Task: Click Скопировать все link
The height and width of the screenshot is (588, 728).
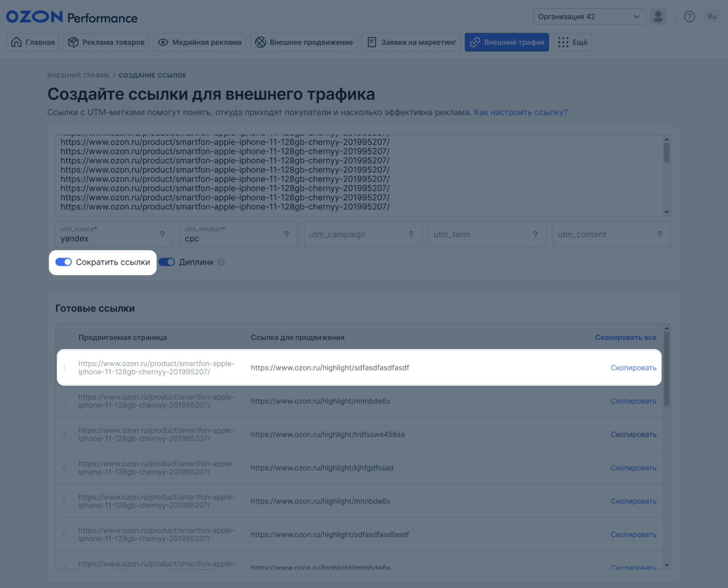Action: pyautogui.click(x=626, y=337)
